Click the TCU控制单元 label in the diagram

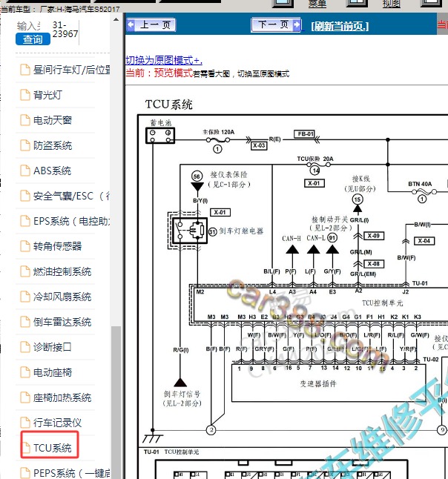point(382,303)
